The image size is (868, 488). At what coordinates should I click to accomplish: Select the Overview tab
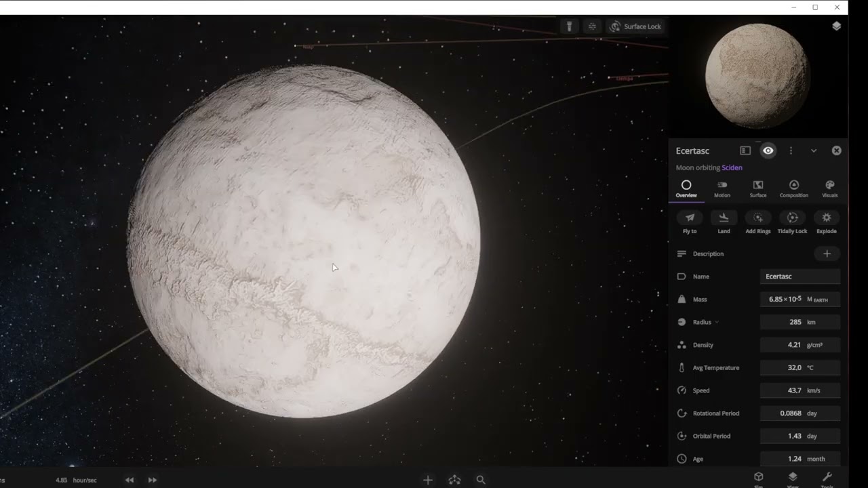click(686, 188)
